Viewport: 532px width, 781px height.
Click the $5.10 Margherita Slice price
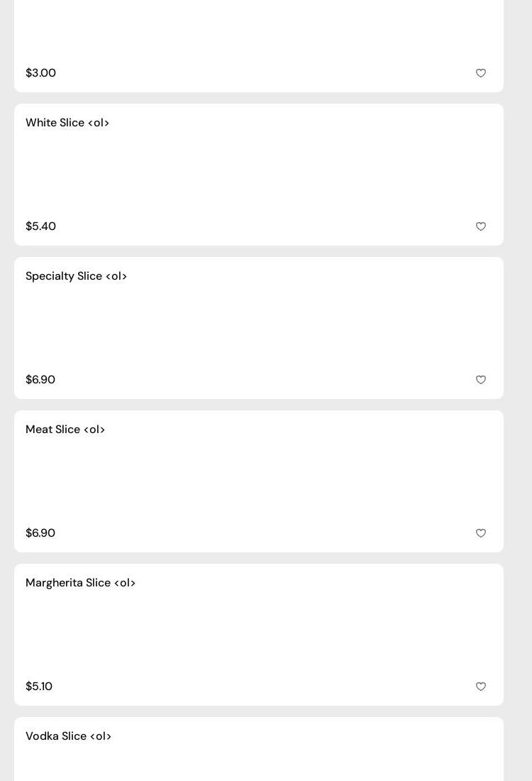39,687
